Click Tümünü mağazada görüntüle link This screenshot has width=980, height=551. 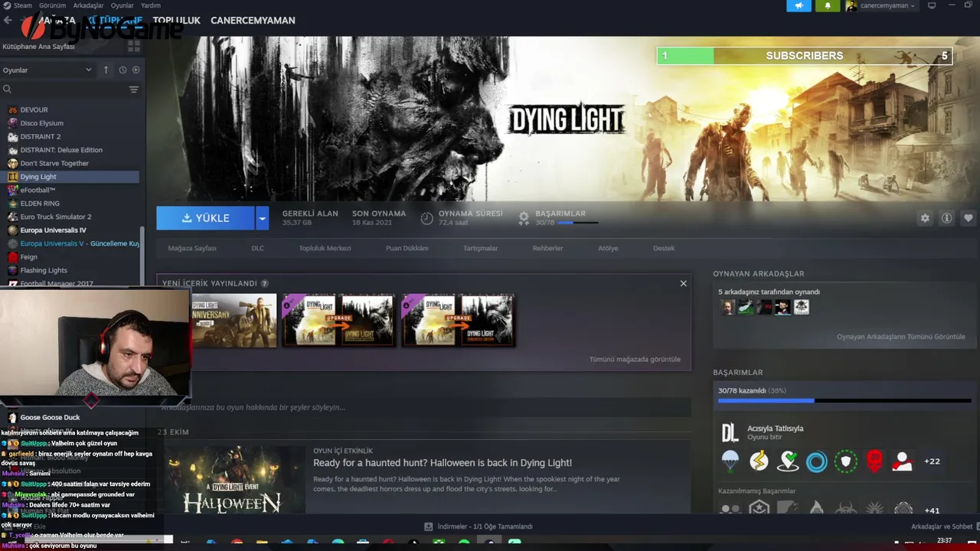tap(635, 359)
